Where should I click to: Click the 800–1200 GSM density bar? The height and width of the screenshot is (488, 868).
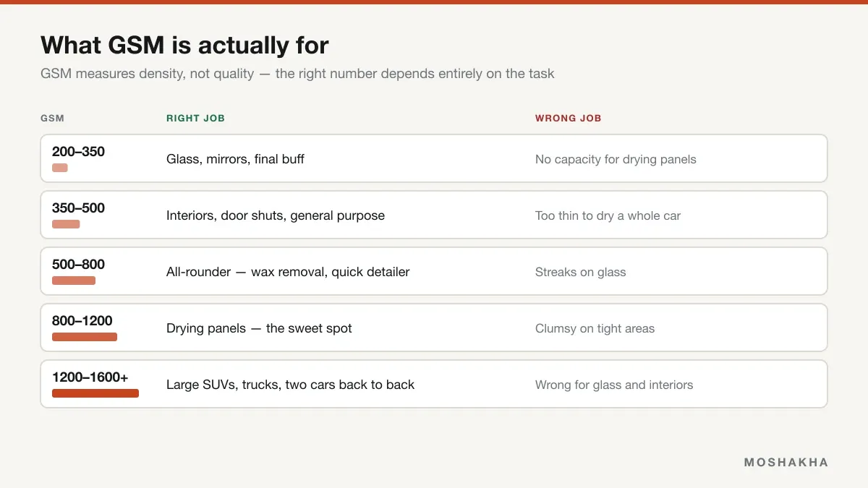point(85,337)
